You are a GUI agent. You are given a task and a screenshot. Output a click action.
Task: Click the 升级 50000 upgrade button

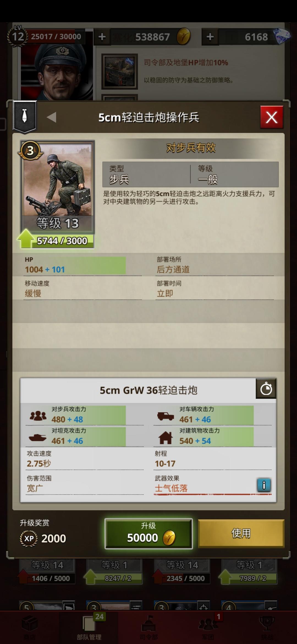tap(148, 533)
